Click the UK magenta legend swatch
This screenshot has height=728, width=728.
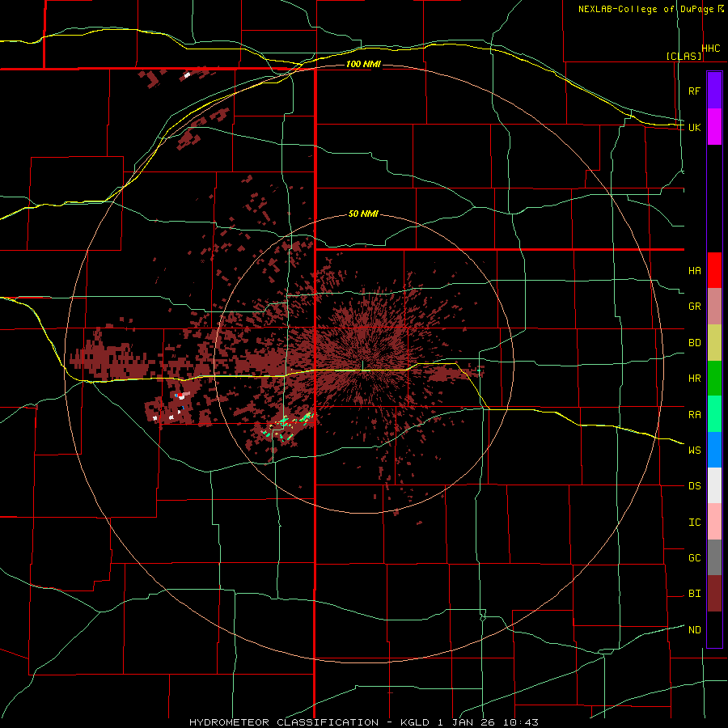click(714, 127)
